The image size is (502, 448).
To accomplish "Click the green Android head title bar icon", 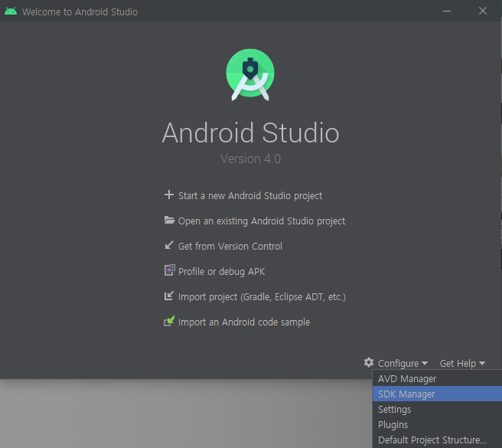I will 11,11.
